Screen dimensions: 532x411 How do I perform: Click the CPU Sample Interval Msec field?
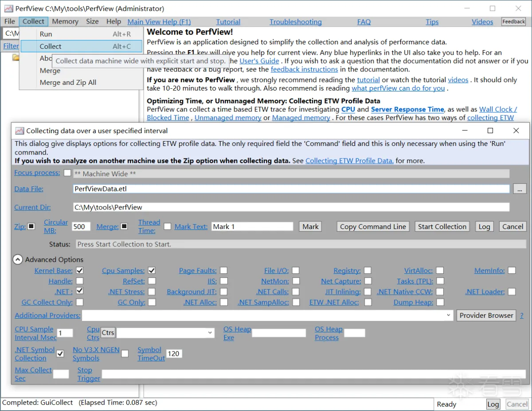65,333
